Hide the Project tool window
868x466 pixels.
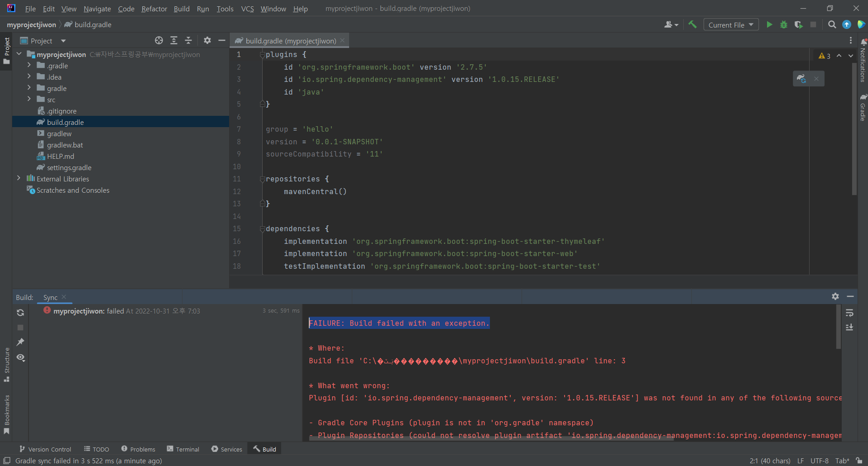pyautogui.click(x=222, y=40)
